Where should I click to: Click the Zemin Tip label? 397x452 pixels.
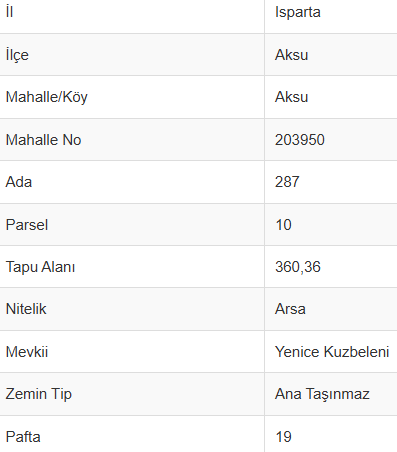tap(39, 394)
